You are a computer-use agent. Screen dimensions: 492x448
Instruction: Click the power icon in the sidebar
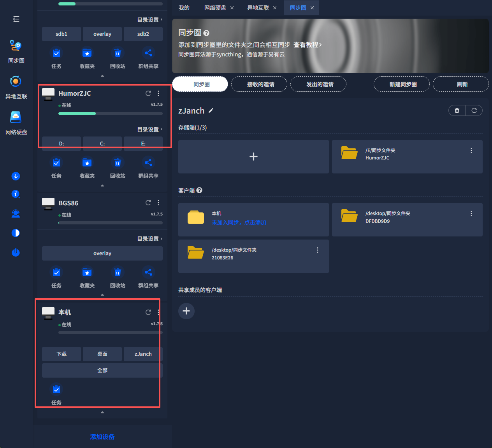pyautogui.click(x=16, y=252)
